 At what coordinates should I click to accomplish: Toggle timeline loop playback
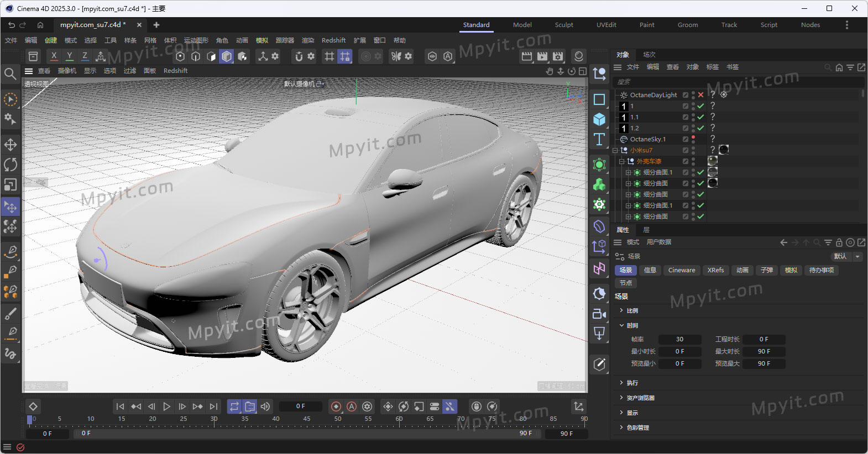234,407
